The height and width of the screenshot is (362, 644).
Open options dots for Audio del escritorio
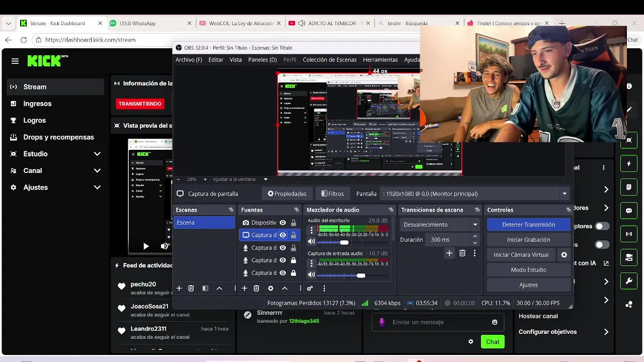pos(311,231)
